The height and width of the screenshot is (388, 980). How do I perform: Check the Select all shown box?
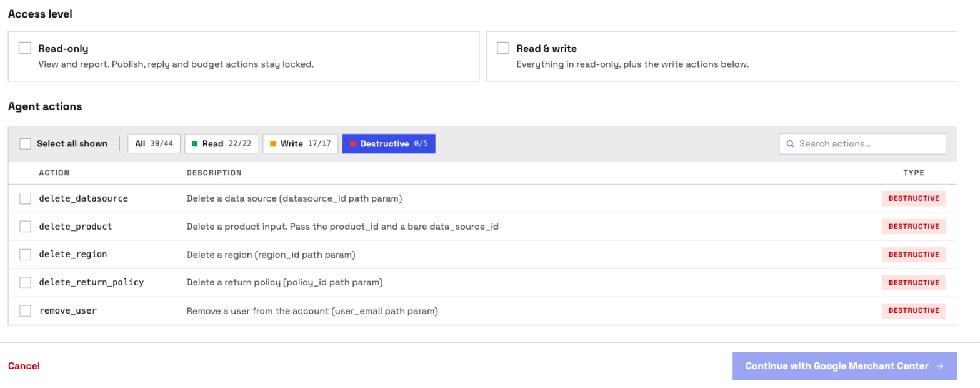tap(25, 144)
